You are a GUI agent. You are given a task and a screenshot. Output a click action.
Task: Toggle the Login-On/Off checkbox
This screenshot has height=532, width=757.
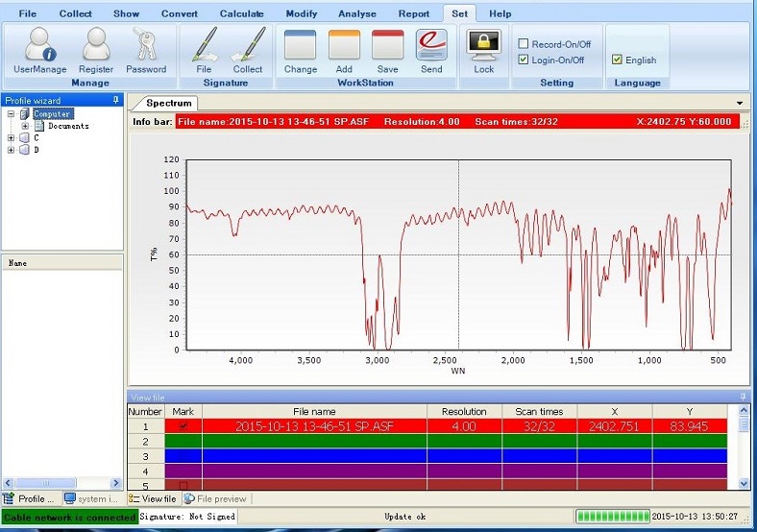524,60
